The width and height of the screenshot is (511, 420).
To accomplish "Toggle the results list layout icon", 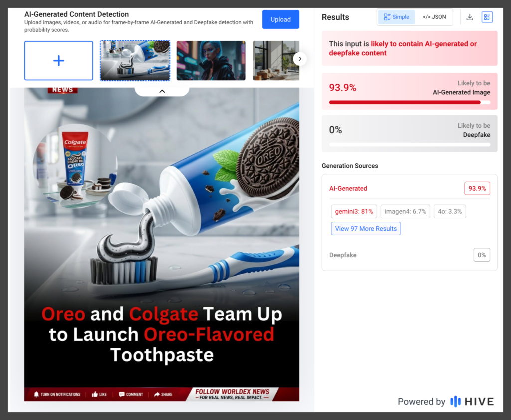I will 487,17.
